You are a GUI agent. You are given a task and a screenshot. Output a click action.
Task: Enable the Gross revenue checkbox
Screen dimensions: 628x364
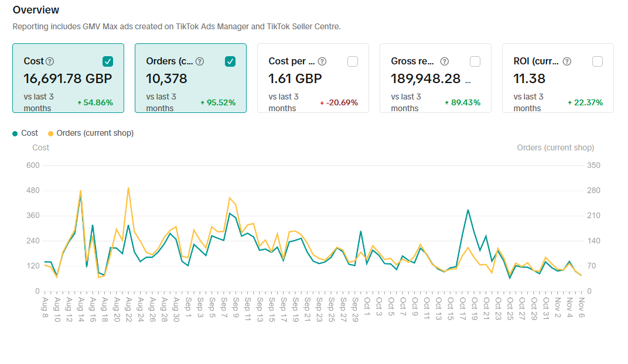[475, 61]
